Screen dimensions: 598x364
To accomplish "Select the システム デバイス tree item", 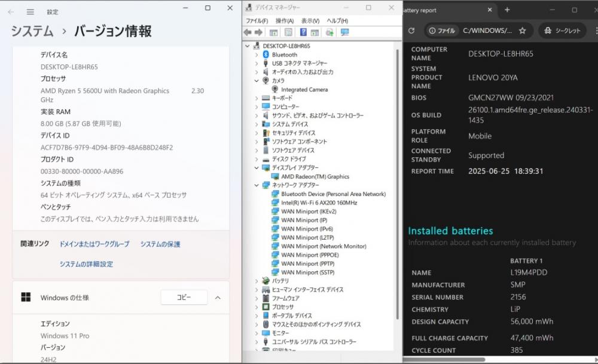I will point(290,124).
